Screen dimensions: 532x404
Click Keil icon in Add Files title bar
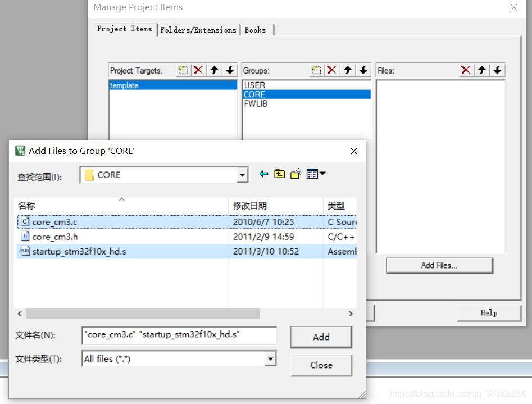20,151
